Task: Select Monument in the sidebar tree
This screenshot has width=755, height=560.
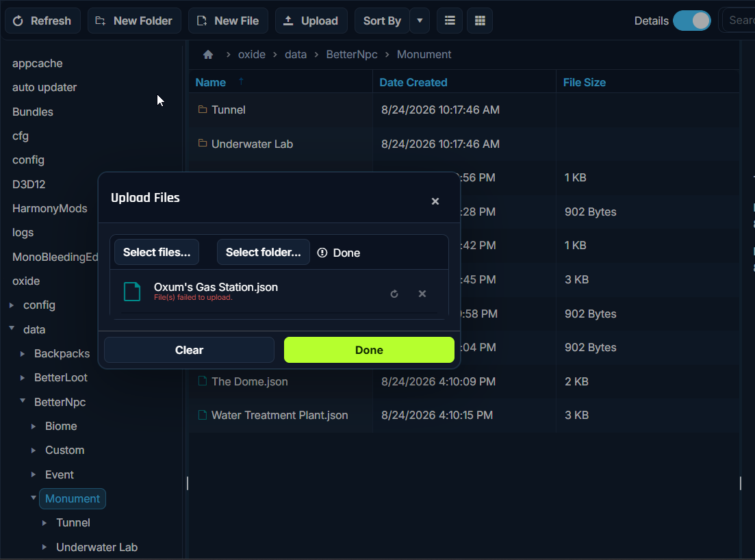Action: coord(73,499)
